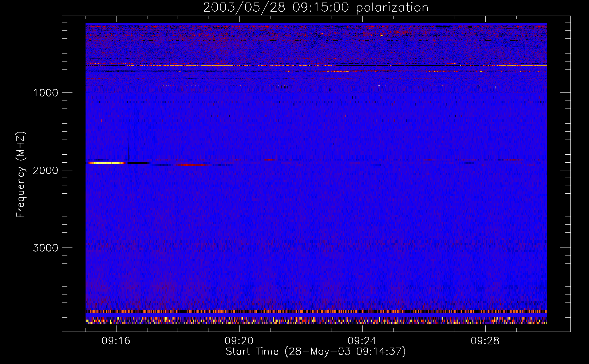
Task: Click the 09:24 time tick label
Action: click(x=362, y=341)
